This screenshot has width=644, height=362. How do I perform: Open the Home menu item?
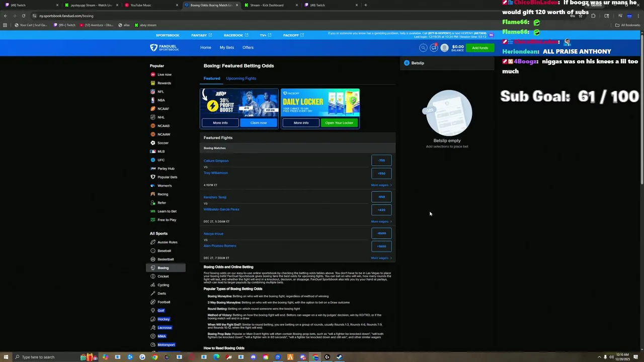click(206, 47)
